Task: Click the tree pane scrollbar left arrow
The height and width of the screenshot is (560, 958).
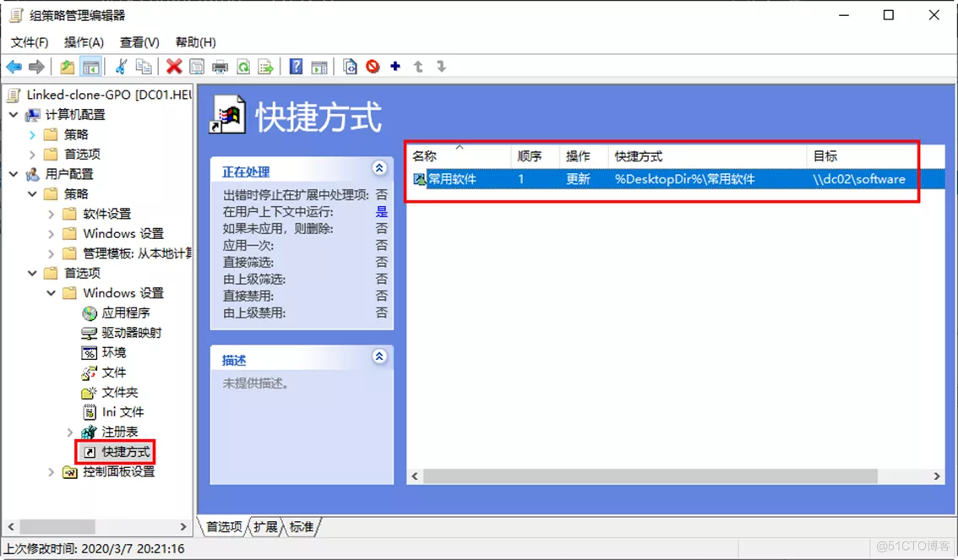Action: [x=10, y=526]
